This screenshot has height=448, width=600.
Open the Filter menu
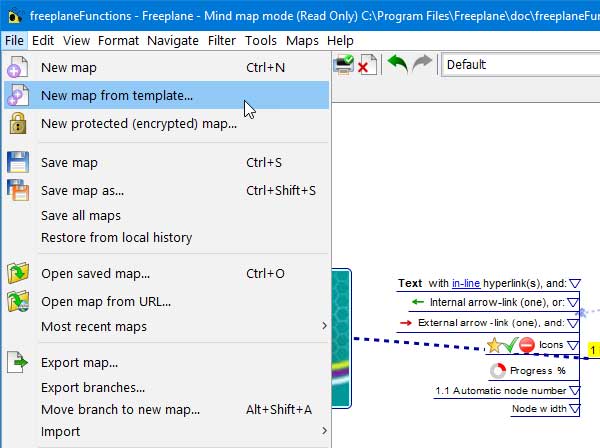(x=222, y=40)
